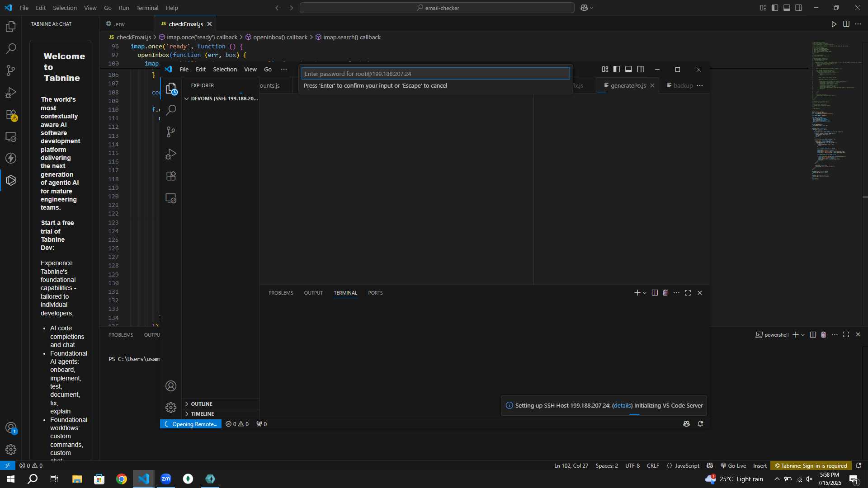Click the password input for root@199.188.207.24
The height and width of the screenshot is (488, 868).
(x=436, y=74)
